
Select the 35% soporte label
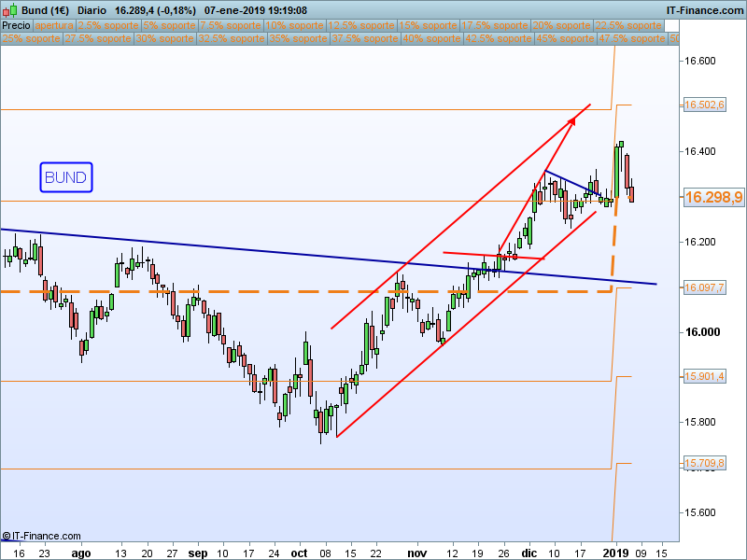[298, 39]
